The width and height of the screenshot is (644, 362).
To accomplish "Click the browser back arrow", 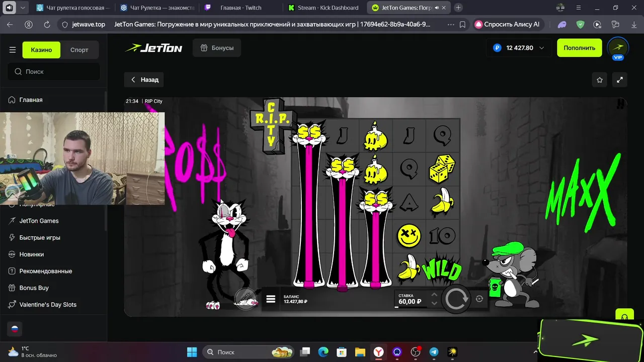I will 10,24.
